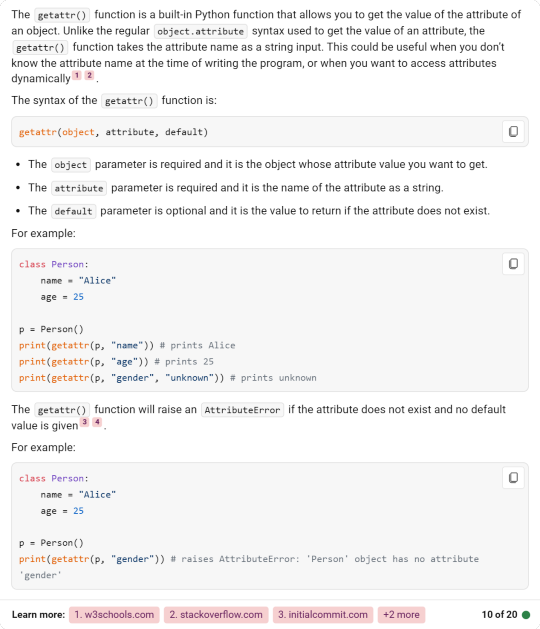
Task: Open citation 3 after 'value is given'
Action: (85, 422)
